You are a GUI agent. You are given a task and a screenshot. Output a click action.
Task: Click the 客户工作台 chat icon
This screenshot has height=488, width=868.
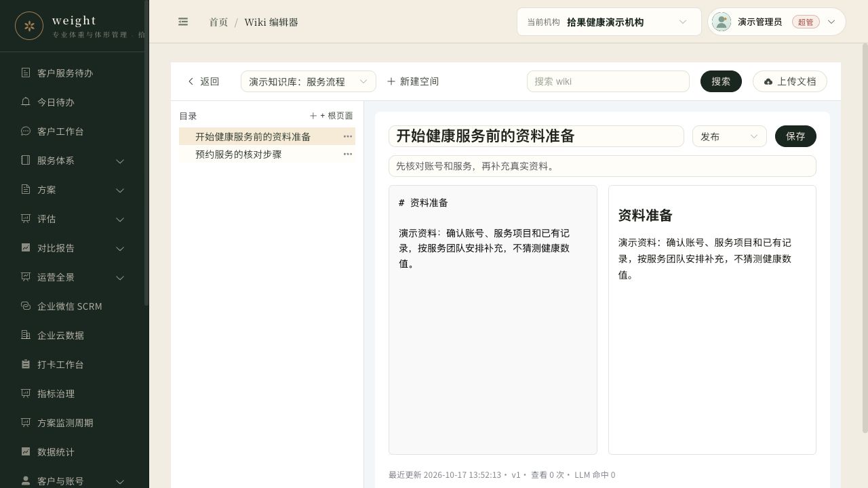[26, 131]
